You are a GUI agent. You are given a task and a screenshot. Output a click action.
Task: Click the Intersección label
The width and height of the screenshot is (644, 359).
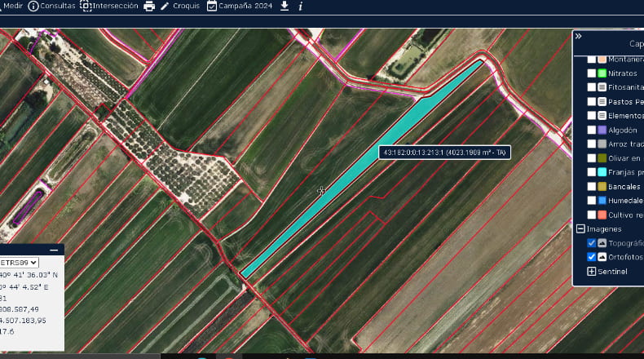pos(116,6)
